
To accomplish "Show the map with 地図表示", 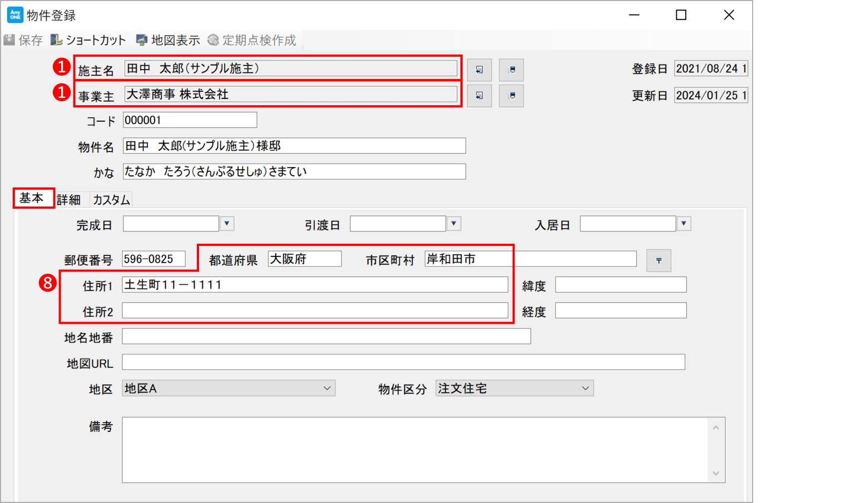I will (142, 40).
